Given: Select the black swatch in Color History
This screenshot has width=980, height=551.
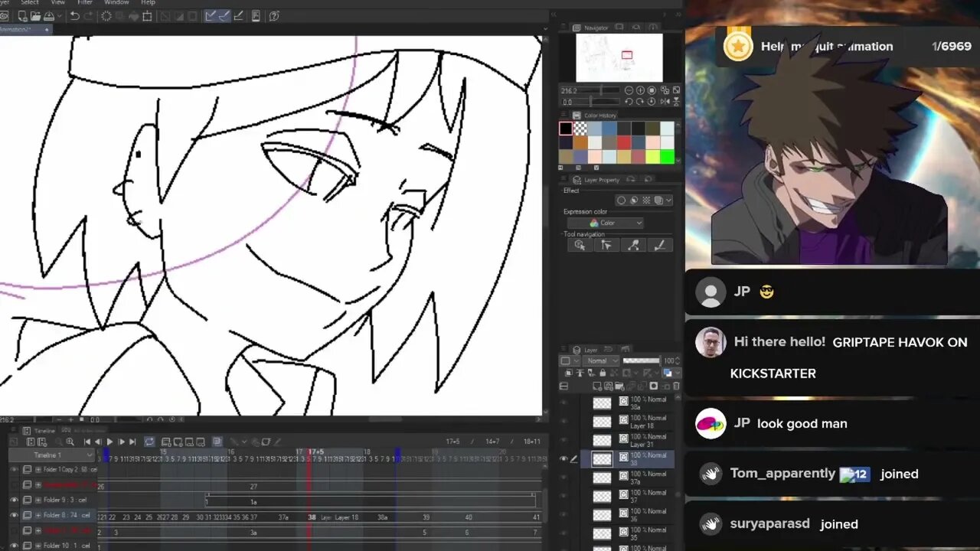Looking at the screenshot, I should click(566, 129).
